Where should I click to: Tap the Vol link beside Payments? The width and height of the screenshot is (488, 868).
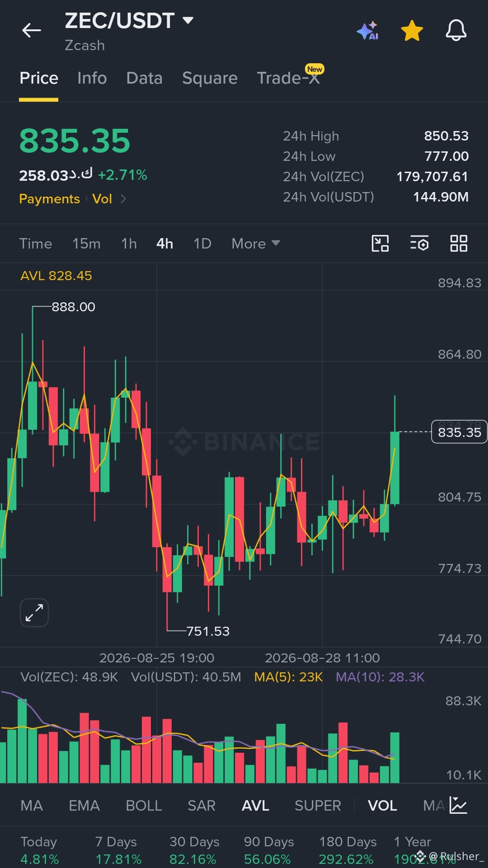coord(102,199)
